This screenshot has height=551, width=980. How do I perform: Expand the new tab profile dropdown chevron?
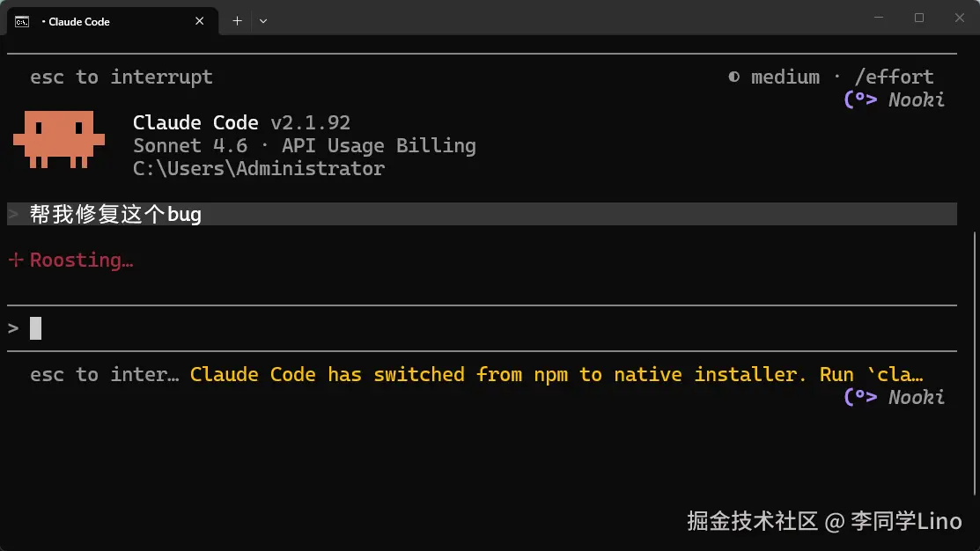click(263, 21)
